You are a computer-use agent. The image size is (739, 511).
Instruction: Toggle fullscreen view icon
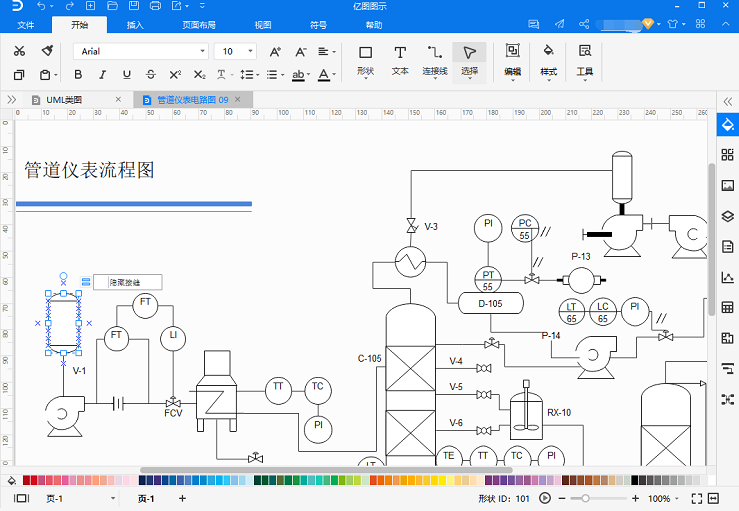pos(697,498)
